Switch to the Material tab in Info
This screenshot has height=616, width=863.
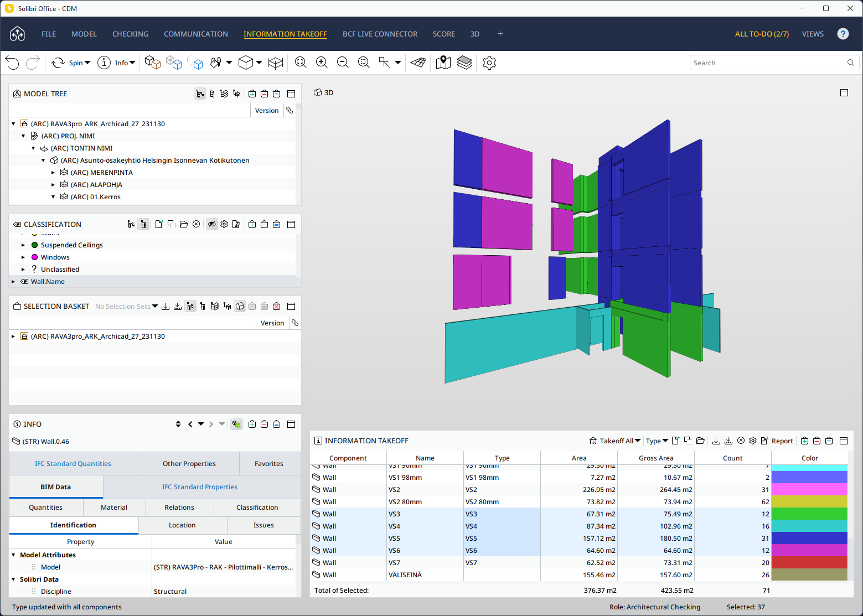[x=114, y=508]
